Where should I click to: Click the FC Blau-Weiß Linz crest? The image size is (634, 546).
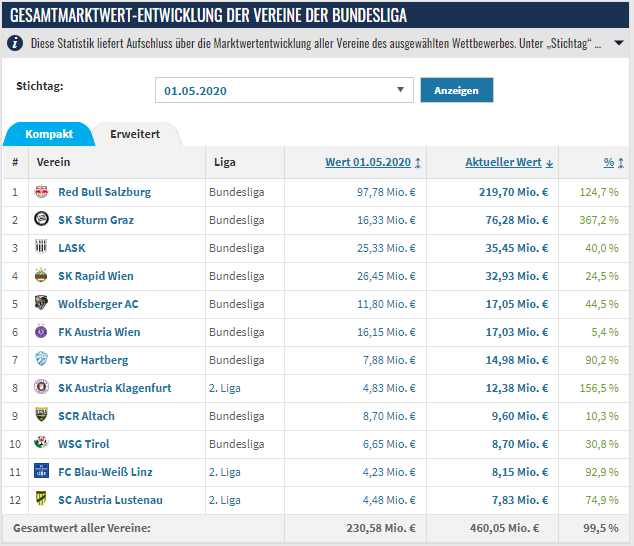(41, 471)
